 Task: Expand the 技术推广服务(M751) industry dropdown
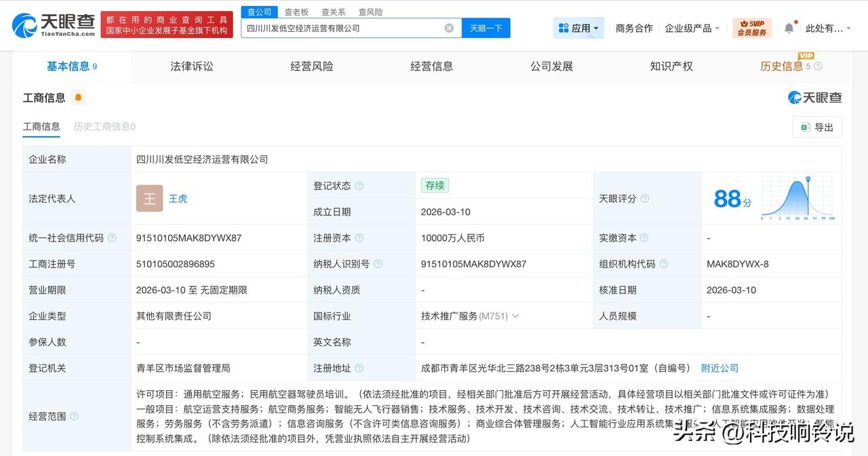pos(516,316)
